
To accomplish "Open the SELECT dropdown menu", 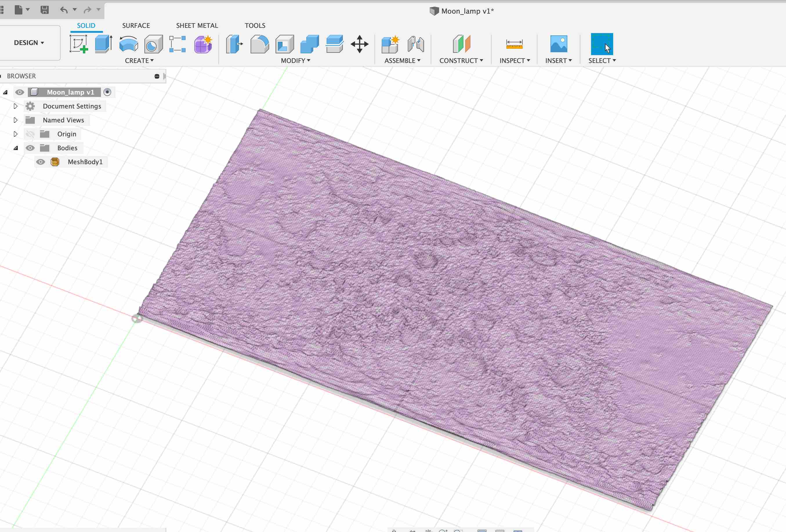I will tap(602, 61).
